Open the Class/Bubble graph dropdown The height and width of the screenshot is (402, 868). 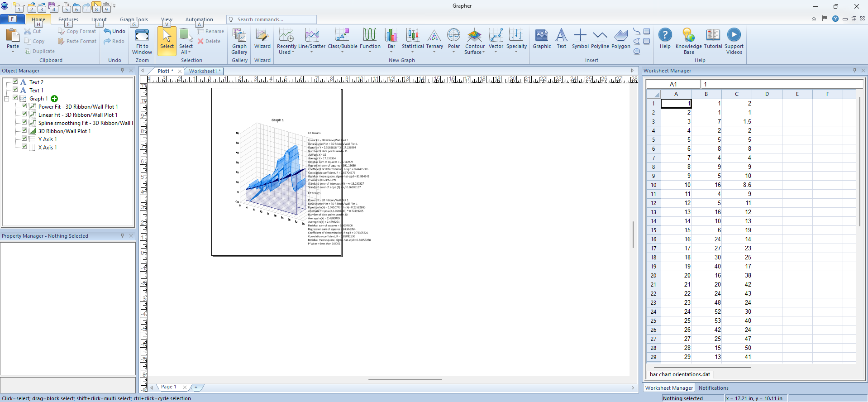pyautogui.click(x=343, y=41)
